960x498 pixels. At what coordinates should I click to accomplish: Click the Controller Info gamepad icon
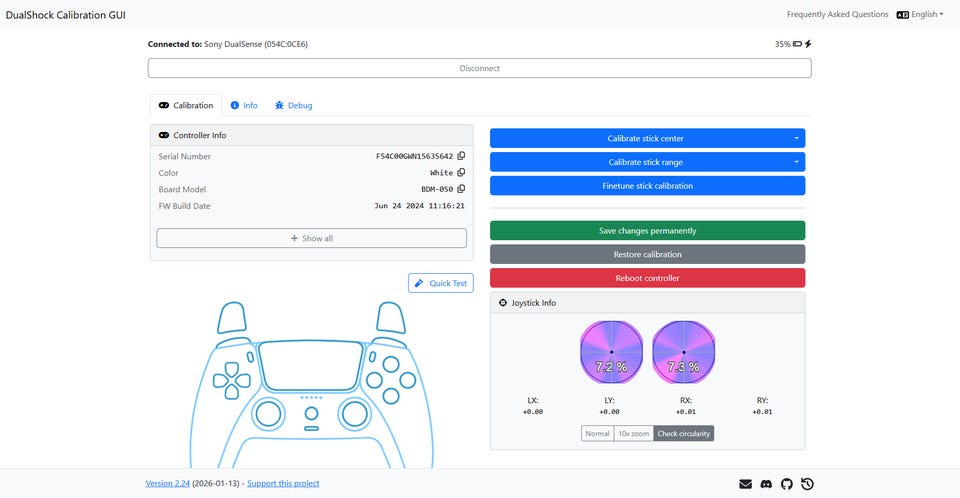click(x=163, y=135)
